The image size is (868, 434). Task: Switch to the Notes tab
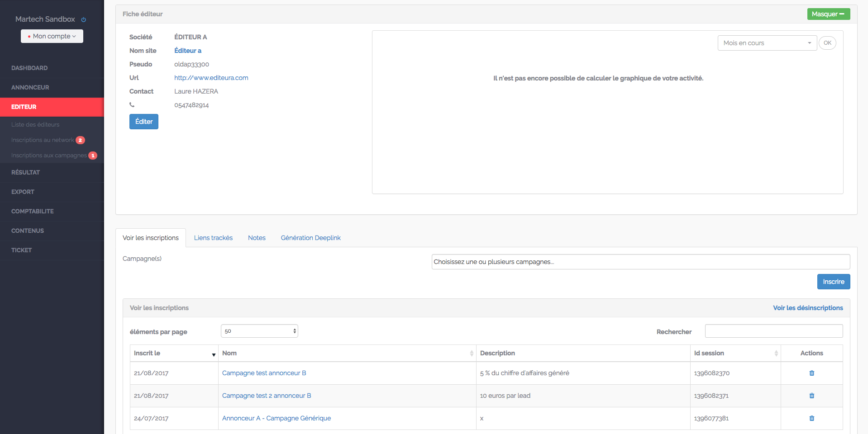click(x=257, y=238)
